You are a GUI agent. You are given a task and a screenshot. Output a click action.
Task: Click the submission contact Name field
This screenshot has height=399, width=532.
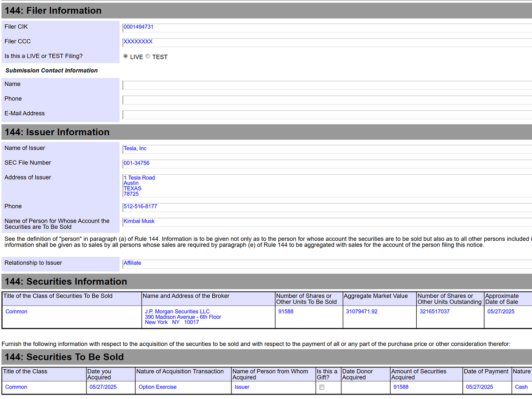coord(327,85)
